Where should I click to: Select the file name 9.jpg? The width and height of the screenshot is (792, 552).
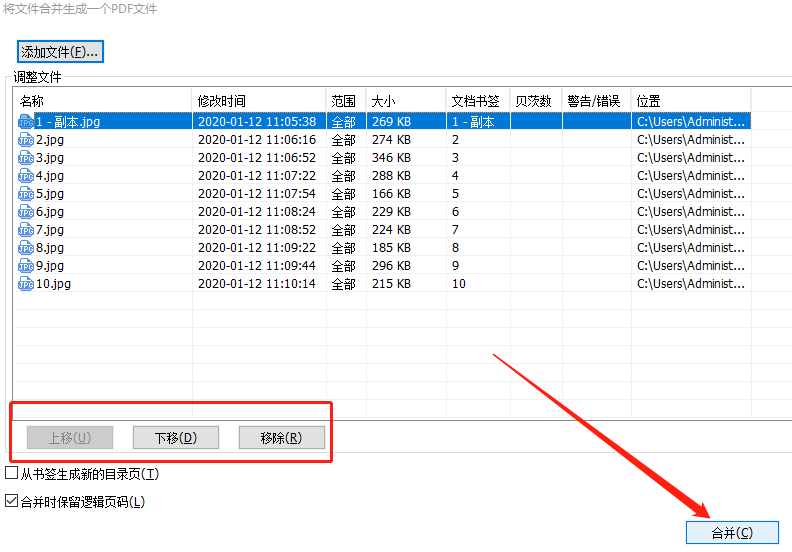tap(50, 266)
